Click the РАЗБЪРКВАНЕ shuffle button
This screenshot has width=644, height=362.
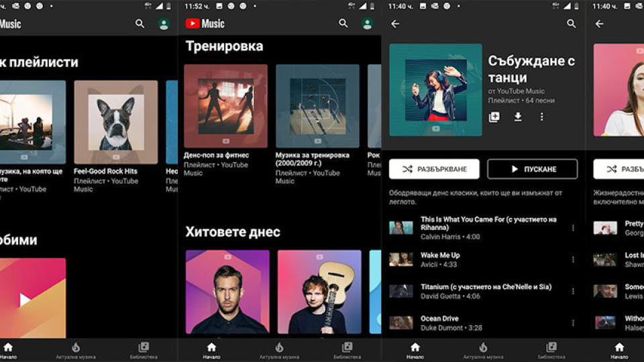click(x=434, y=169)
